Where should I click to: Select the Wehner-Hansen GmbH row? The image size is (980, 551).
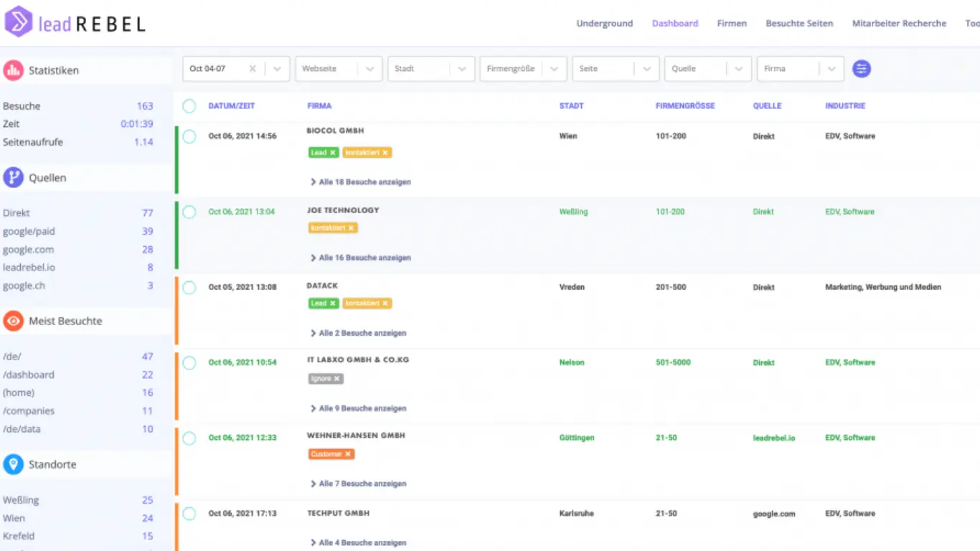189,438
